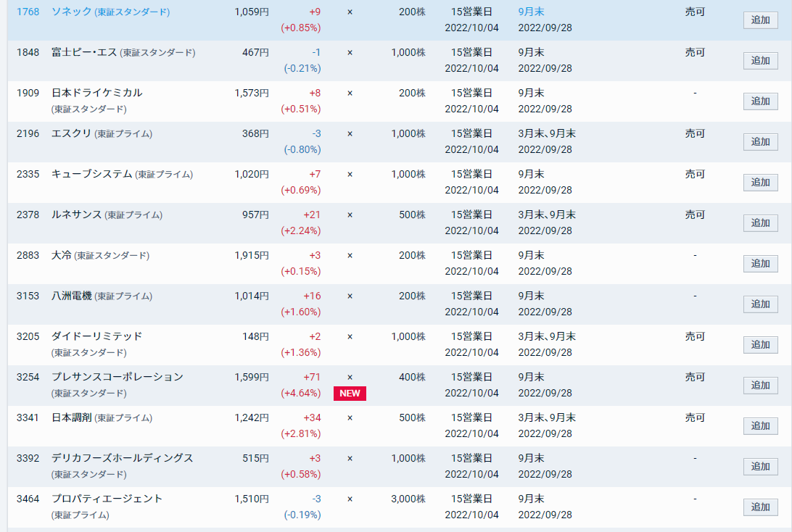This screenshot has height=532, width=792.
Task: Select stock code 2378
Action: pyautogui.click(x=28, y=215)
